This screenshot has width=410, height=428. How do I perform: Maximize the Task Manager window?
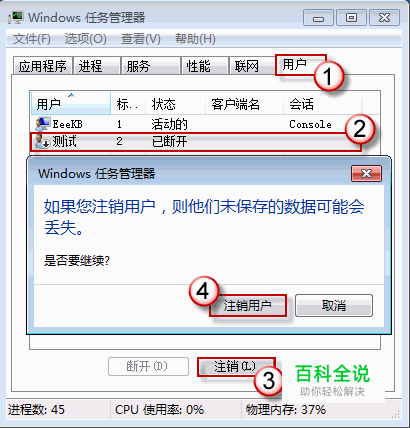click(x=351, y=18)
